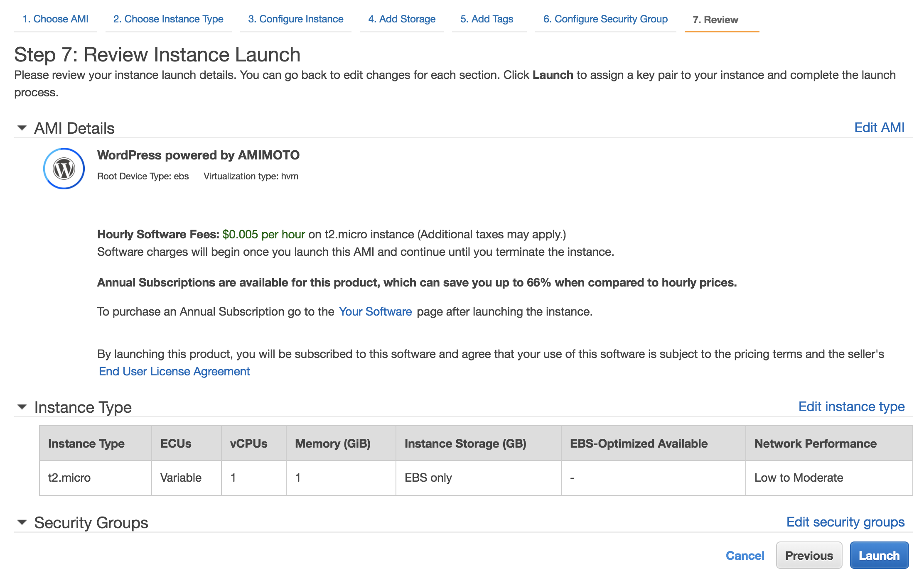Open Configure Security Group step tab
This screenshot has width=924, height=583.
pos(606,19)
